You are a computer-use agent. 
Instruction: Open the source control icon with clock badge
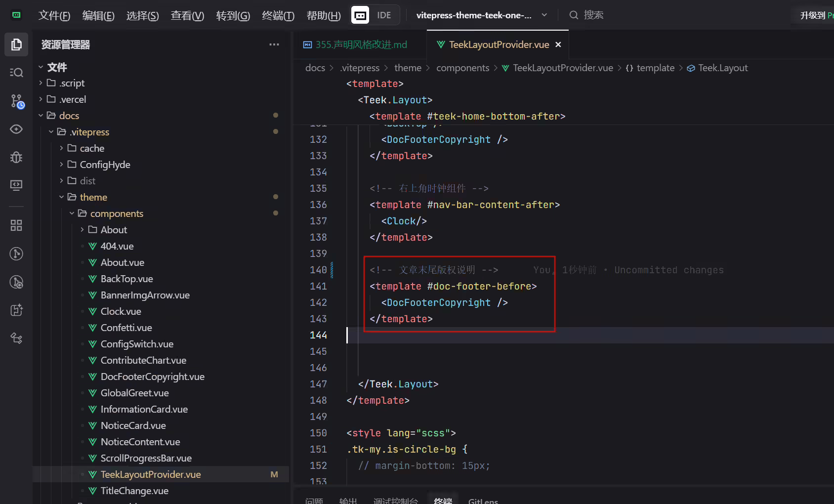click(16, 101)
